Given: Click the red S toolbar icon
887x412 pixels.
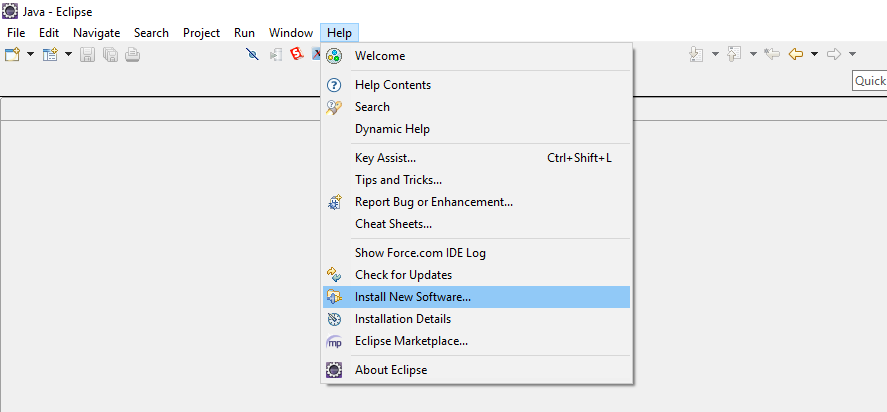Looking at the screenshot, I should tap(296, 54).
